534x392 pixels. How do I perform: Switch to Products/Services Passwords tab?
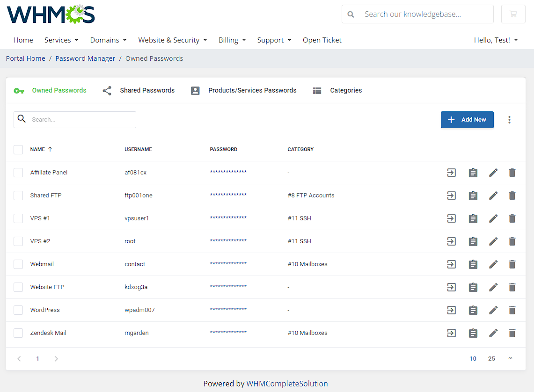pyautogui.click(x=244, y=90)
